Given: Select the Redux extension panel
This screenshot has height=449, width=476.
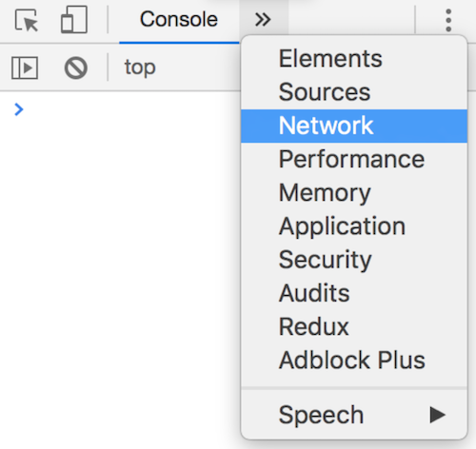Looking at the screenshot, I should click(354, 327).
